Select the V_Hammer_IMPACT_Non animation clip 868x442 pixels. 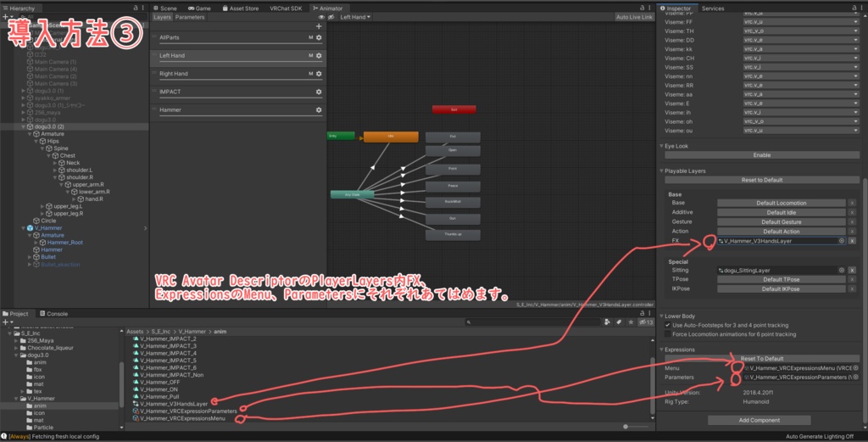[x=169, y=375]
